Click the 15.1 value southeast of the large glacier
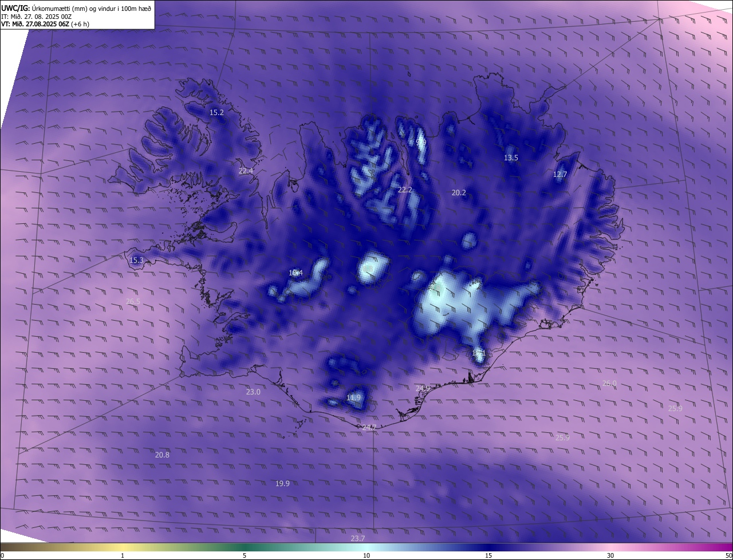The image size is (733, 560). pos(479,353)
